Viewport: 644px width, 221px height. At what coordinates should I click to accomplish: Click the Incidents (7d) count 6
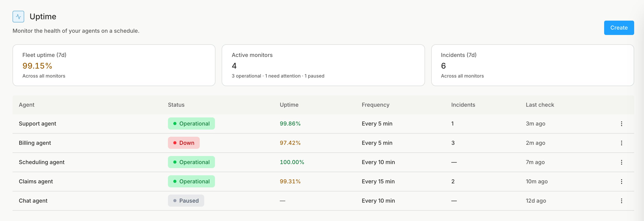(x=443, y=66)
